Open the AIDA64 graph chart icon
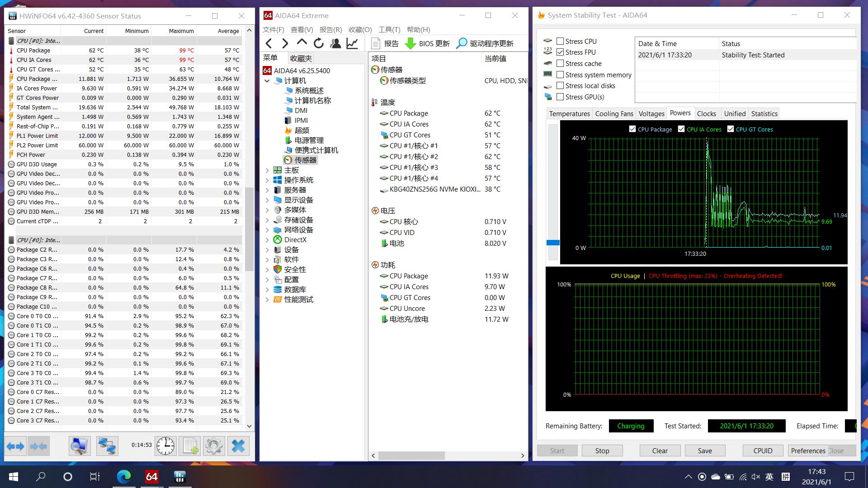Viewport: 868px width, 488px height. pos(352,43)
